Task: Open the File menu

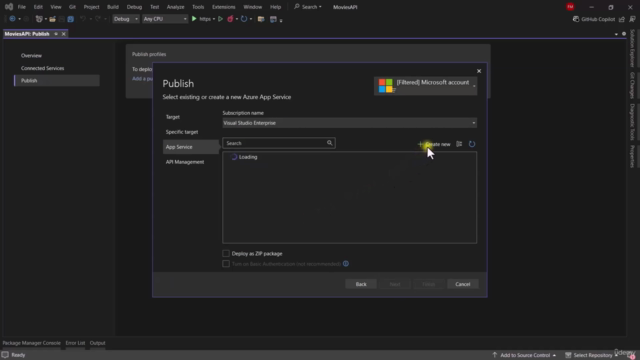Action: pyautogui.click(x=22, y=7)
